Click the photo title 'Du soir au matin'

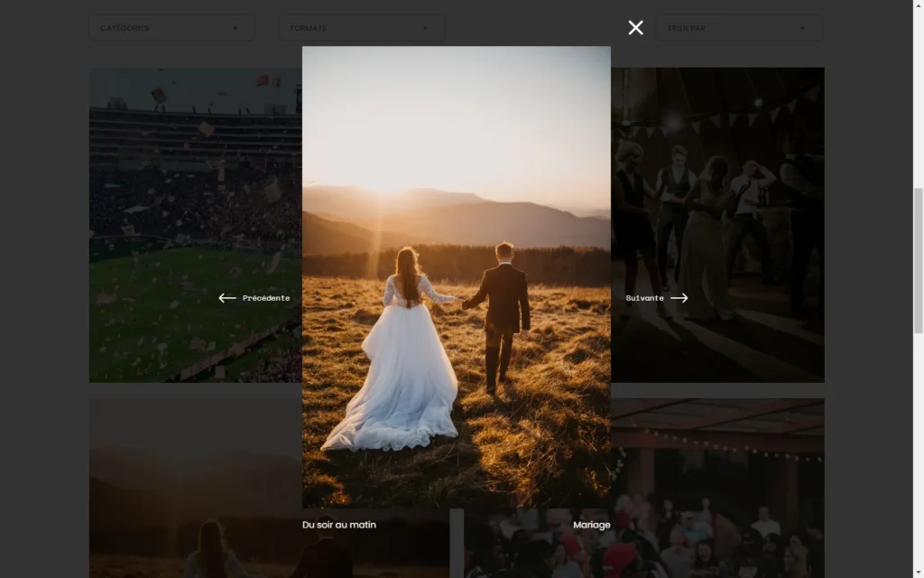pos(339,525)
